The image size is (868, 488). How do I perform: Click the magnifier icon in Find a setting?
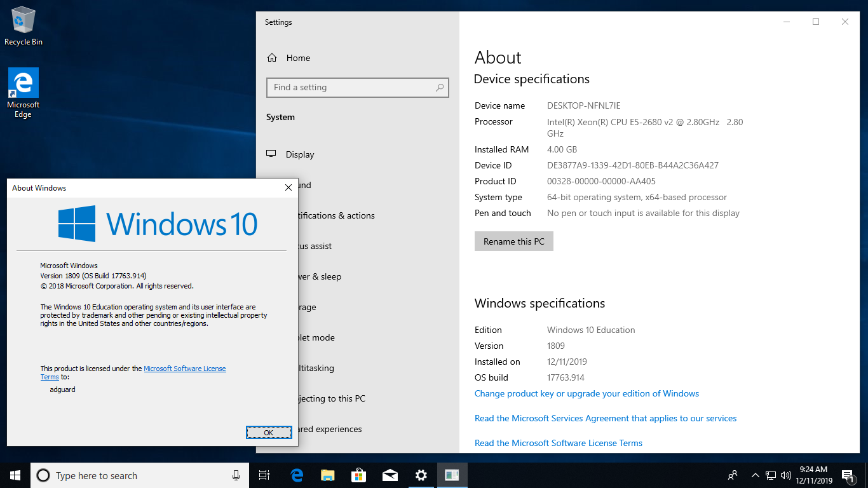440,88
